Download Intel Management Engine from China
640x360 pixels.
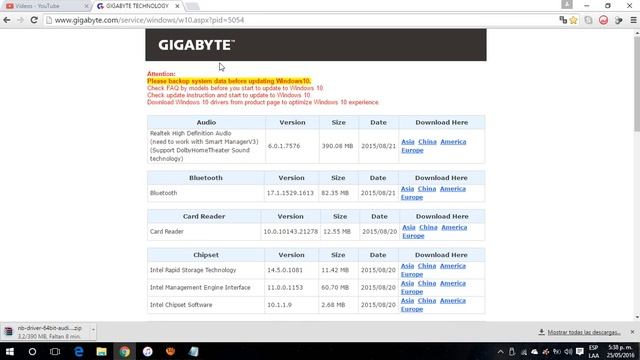click(x=427, y=283)
